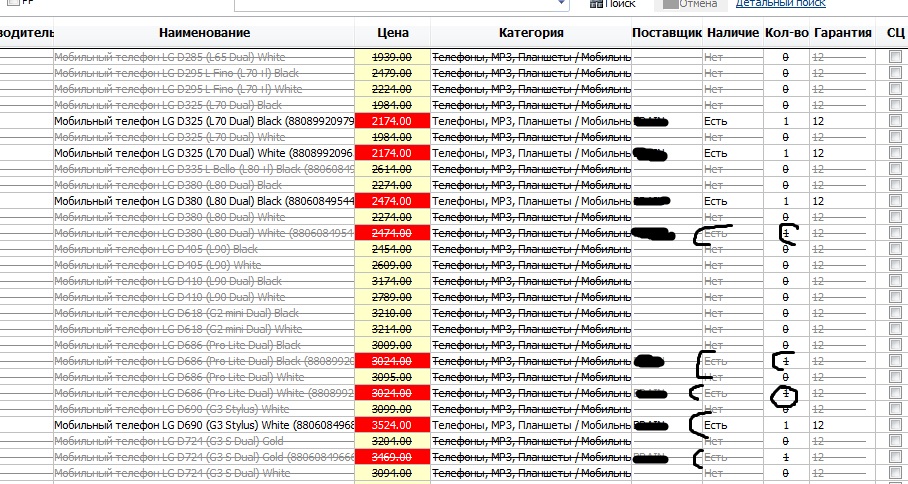Select the price cell 3204.00

[x=393, y=441]
